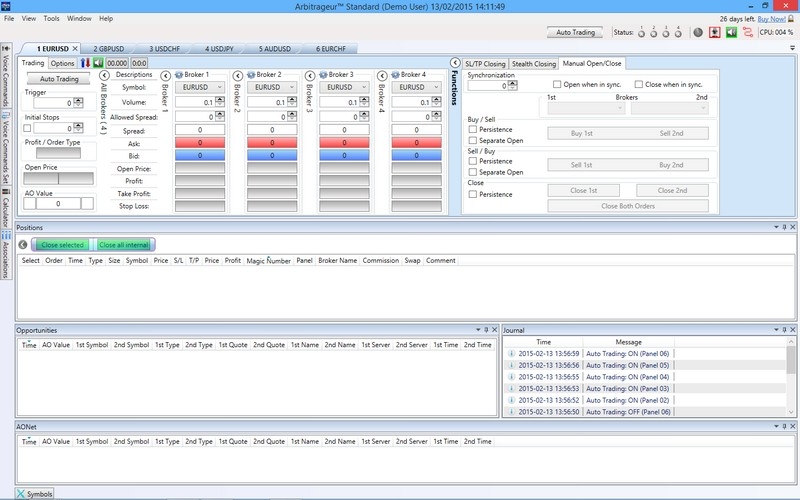Open Broker 2 EURUSD symbol dropdown
This screenshot has height=500, width=800.
point(272,87)
